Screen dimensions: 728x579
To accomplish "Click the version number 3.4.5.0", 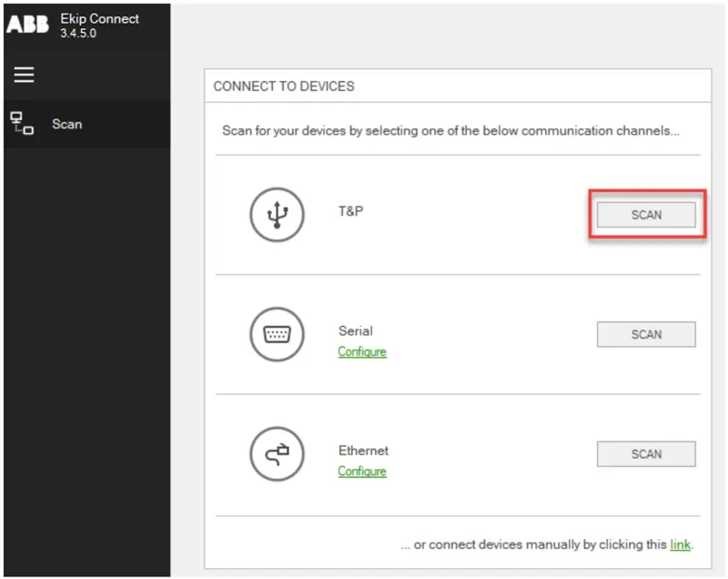I will pos(78,34).
